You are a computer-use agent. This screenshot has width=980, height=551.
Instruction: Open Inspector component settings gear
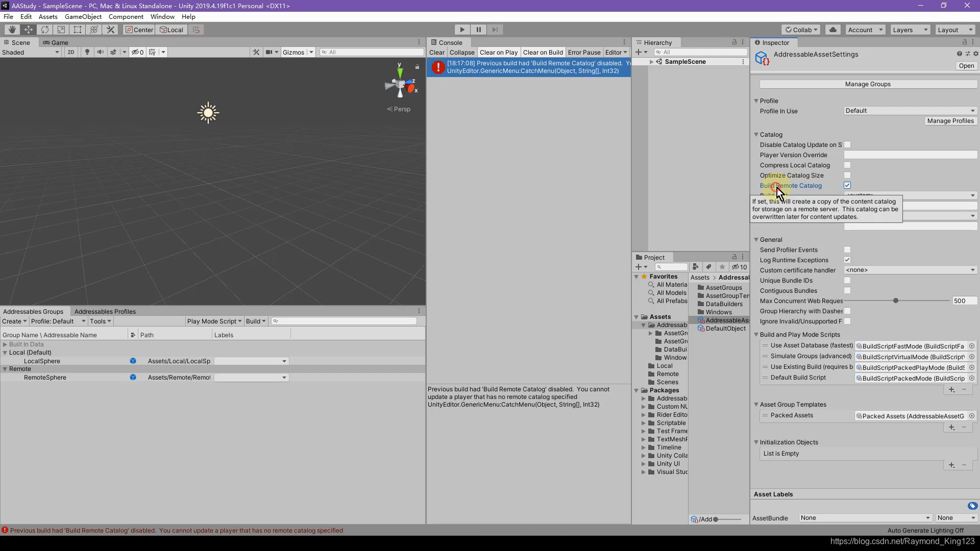click(975, 54)
